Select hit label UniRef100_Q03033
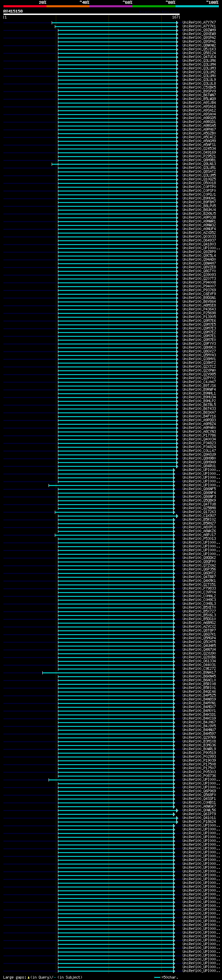This screenshot has height=980, width=222. [x=199, y=237]
